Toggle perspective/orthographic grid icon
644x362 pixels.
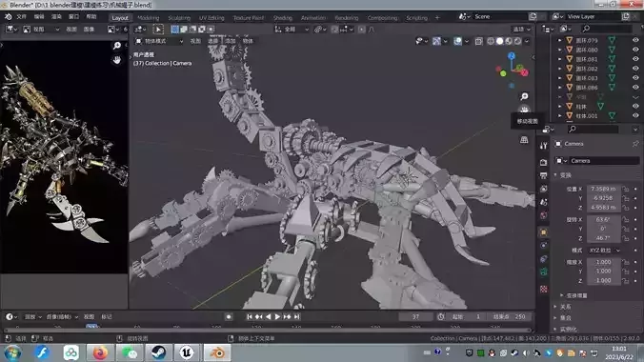tap(524, 140)
